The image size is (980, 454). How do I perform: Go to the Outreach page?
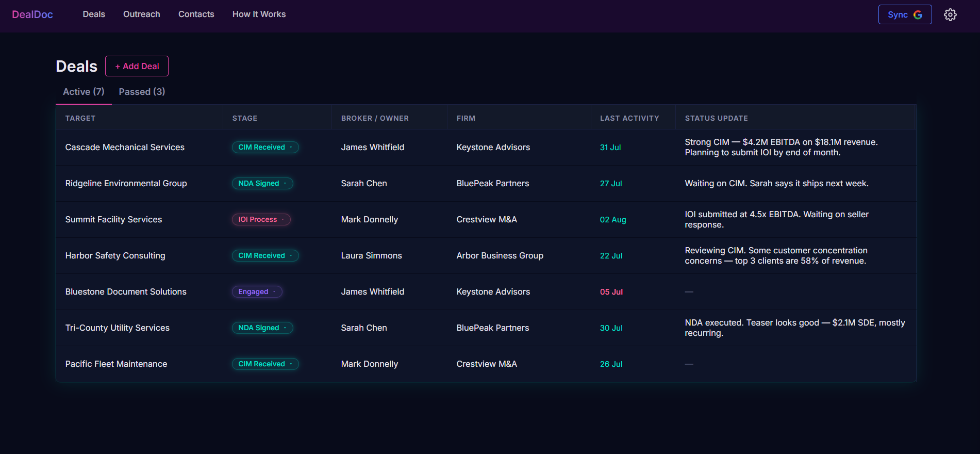(x=142, y=14)
